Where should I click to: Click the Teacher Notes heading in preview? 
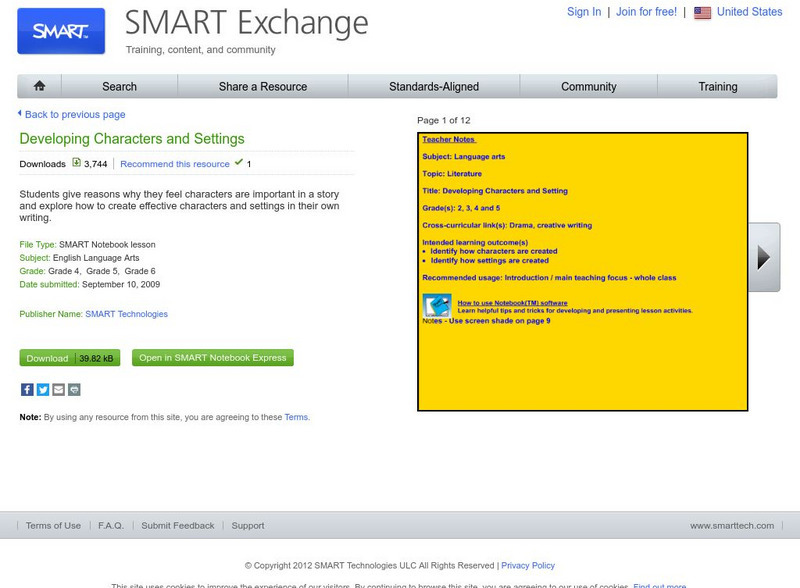tap(448, 139)
